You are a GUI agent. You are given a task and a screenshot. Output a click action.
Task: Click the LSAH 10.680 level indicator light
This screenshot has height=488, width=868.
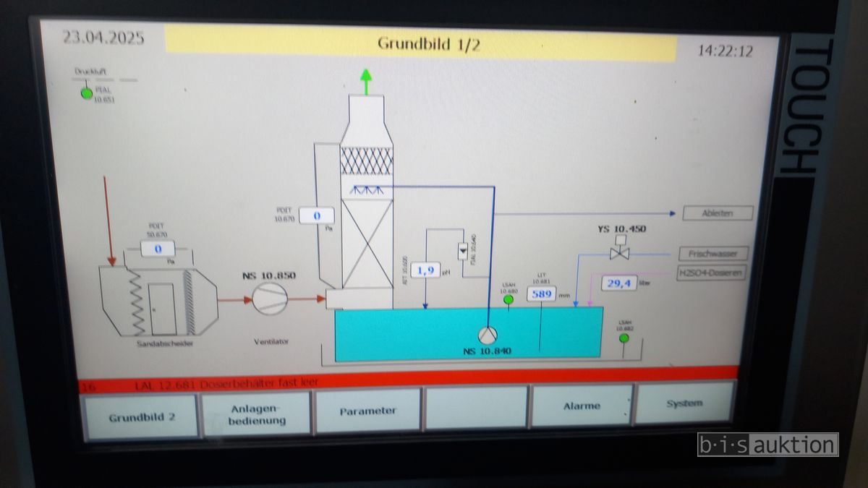point(509,299)
